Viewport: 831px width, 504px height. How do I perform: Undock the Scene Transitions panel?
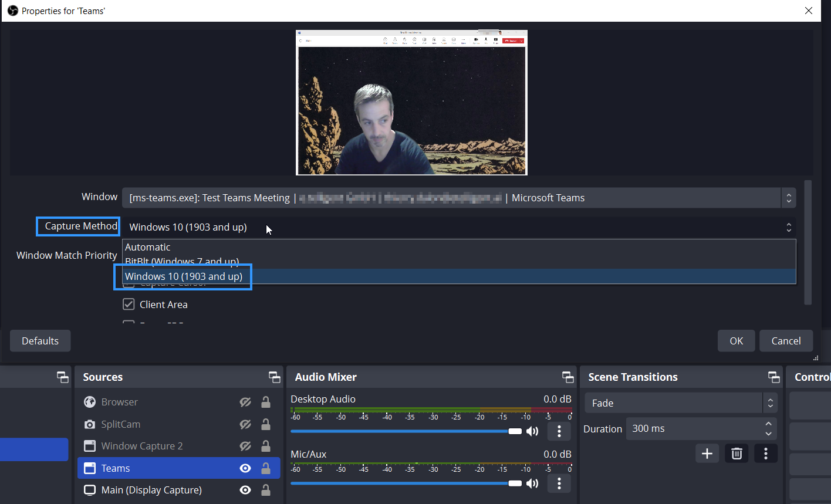[x=774, y=377]
